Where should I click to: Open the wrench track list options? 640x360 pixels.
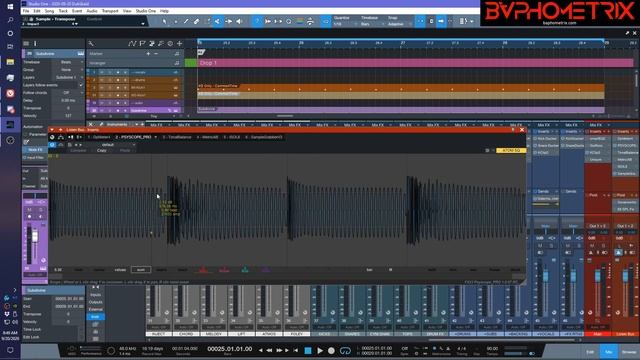pos(91,43)
